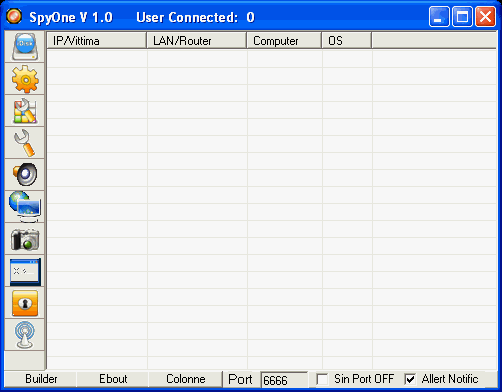502x392 pixels.
Task: Click into the Port number field
Action: tap(284, 380)
